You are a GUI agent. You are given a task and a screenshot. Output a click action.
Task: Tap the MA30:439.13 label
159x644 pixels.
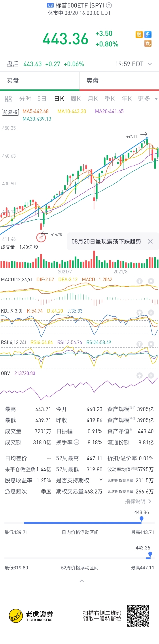coord(37,119)
